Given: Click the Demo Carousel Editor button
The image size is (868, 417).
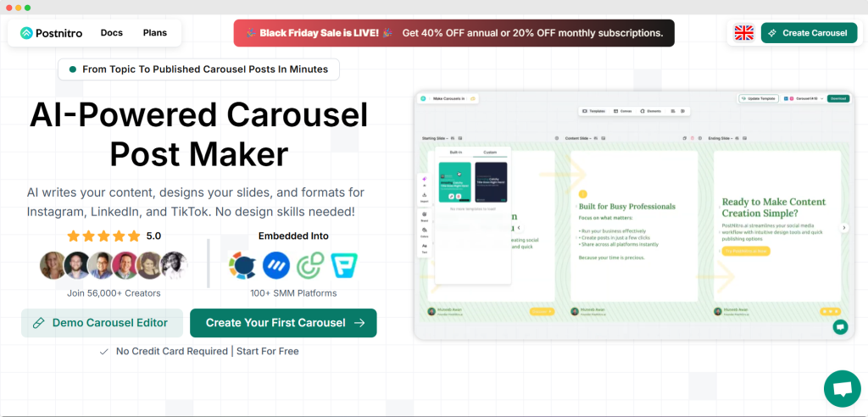Looking at the screenshot, I should (101, 323).
